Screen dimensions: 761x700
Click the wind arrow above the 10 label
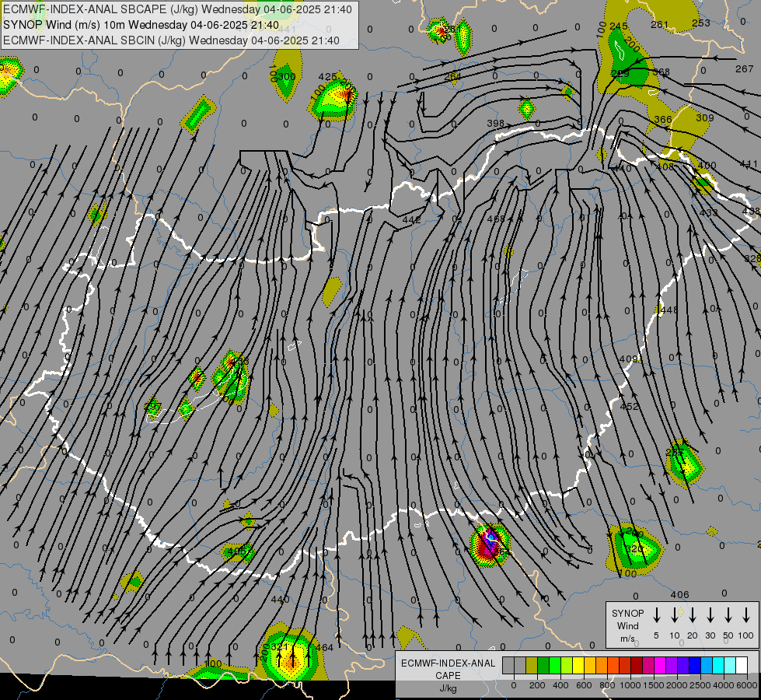(675, 615)
